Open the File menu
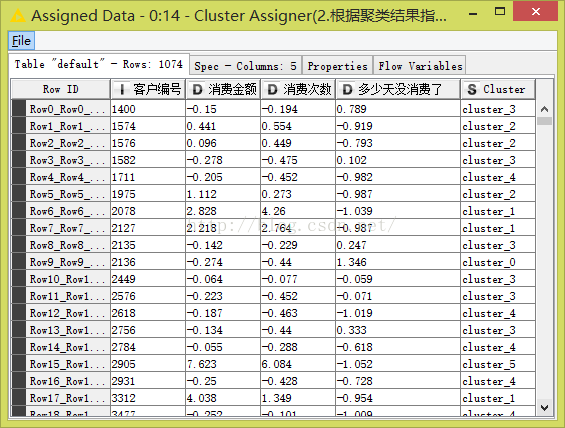This screenshot has width=565, height=428. pyautogui.click(x=21, y=41)
